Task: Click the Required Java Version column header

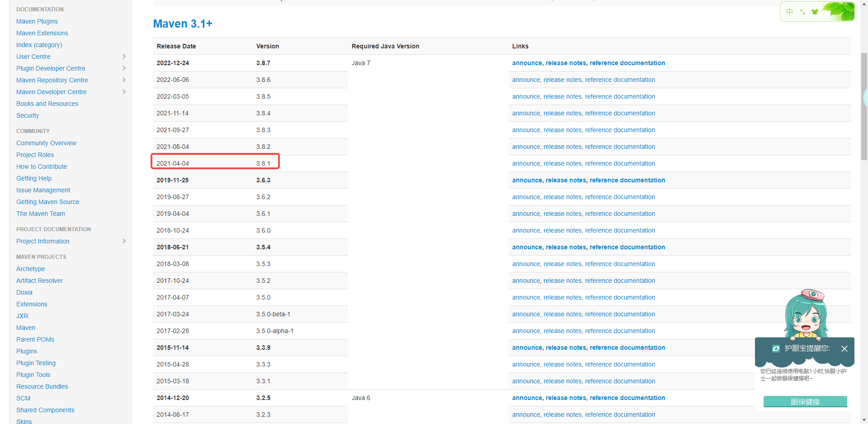Action: (x=385, y=46)
